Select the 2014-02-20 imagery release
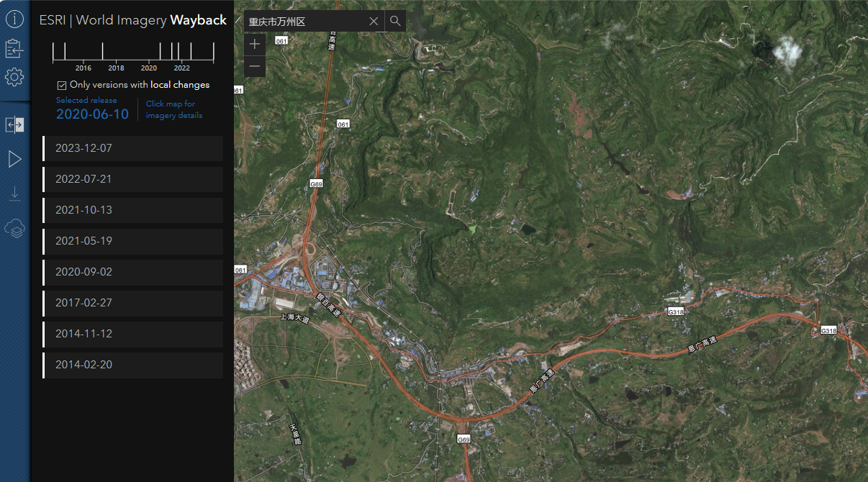The image size is (868, 482). [133, 365]
